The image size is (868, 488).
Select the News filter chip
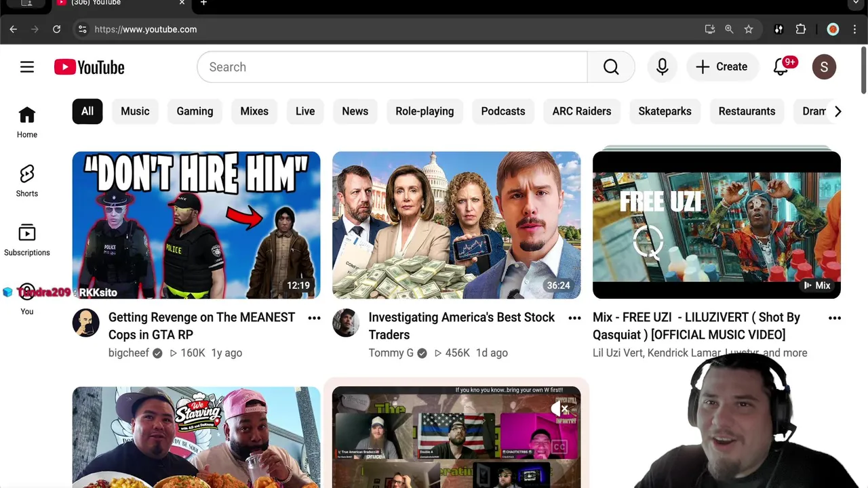coord(355,111)
